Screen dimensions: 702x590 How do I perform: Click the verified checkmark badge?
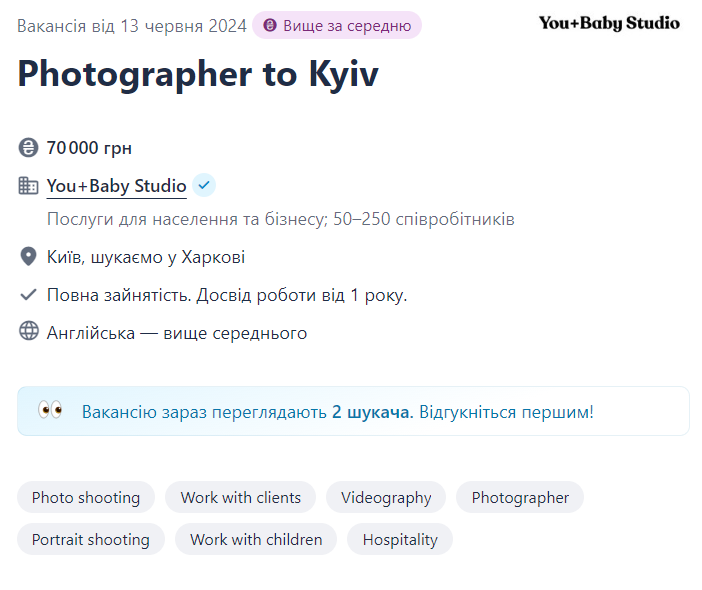point(204,185)
